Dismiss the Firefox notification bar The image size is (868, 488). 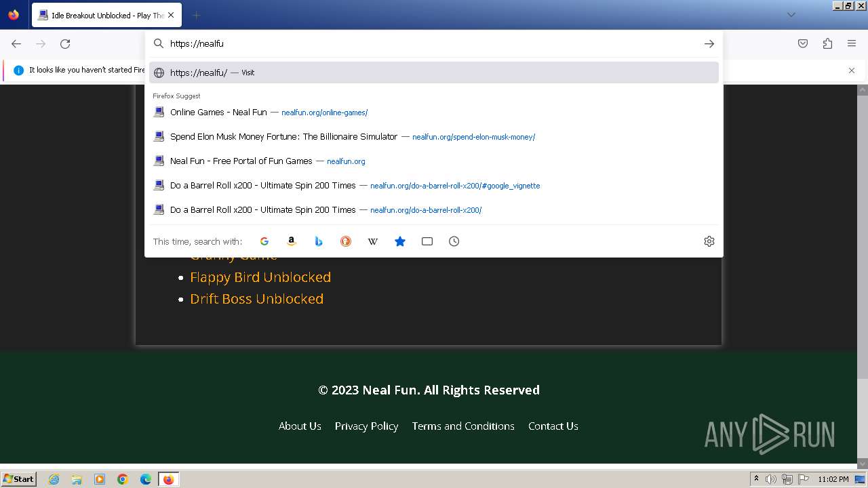point(852,70)
